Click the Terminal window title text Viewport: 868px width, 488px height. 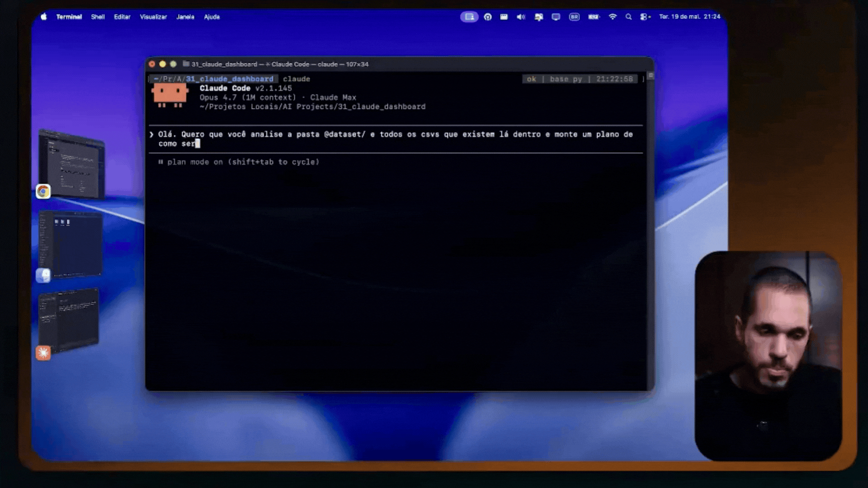coord(280,64)
